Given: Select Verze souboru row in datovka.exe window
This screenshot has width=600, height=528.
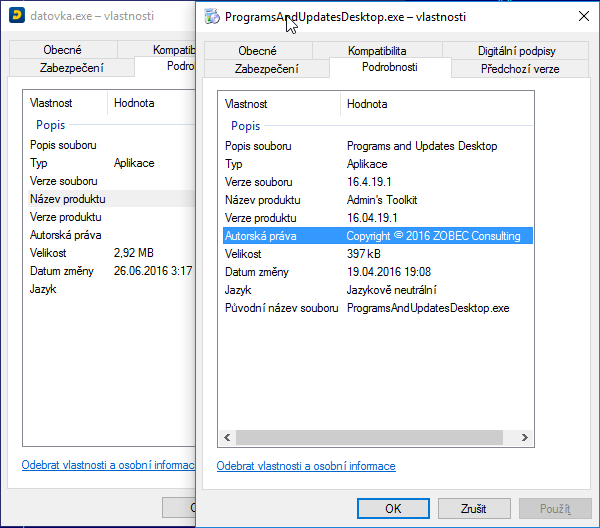Looking at the screenshot, I should (x=112, y=181).
